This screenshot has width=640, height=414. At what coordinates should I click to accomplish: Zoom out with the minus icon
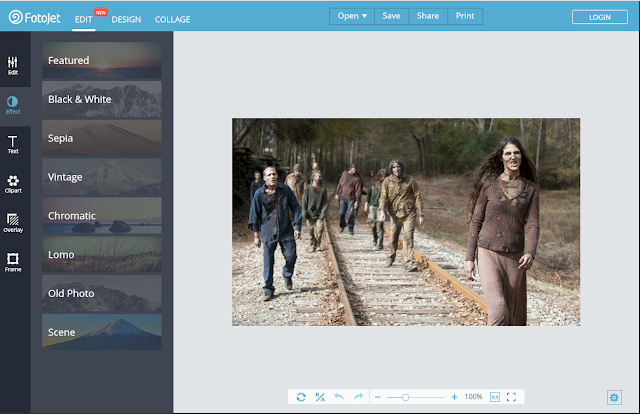[x=378, y=397]
